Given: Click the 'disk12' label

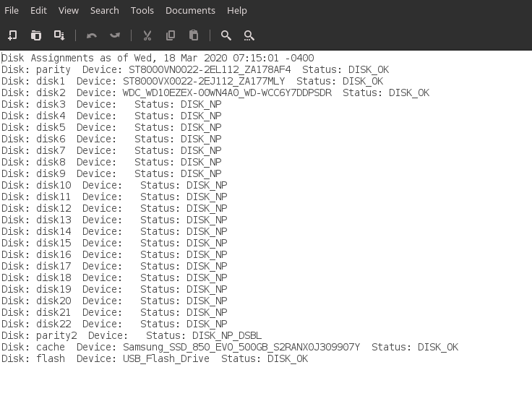Looking at the screenshot, I should 53,208.
